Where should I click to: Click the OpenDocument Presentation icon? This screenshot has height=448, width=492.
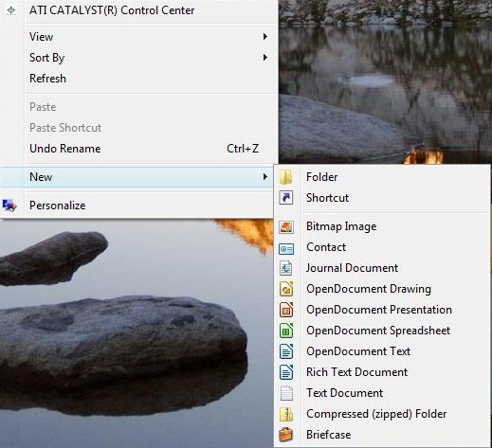click(286, 310)
